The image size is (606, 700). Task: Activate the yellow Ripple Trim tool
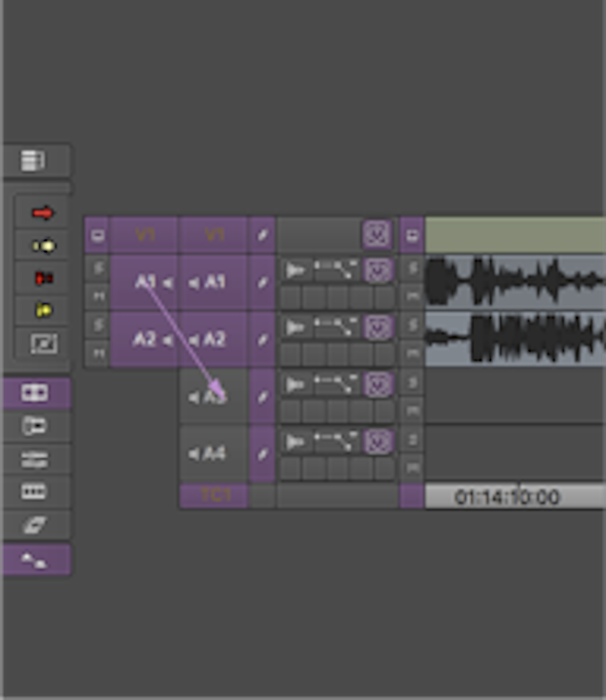pos(43,311)
